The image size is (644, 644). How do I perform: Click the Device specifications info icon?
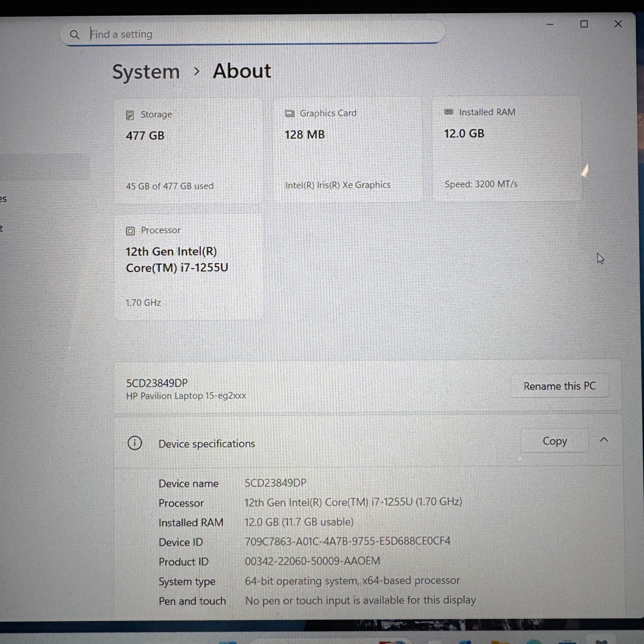(x=135, y=443)
